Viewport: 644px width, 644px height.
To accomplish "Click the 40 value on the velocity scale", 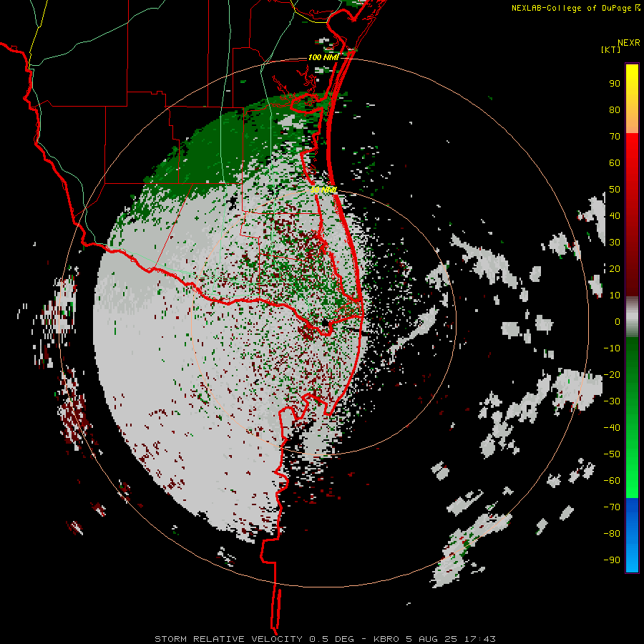I will pos(615,216).
